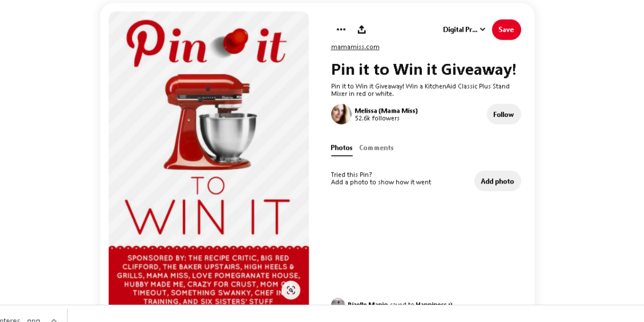Click Rizelle Mapio's avatar icon

click(x=338, y=303)
